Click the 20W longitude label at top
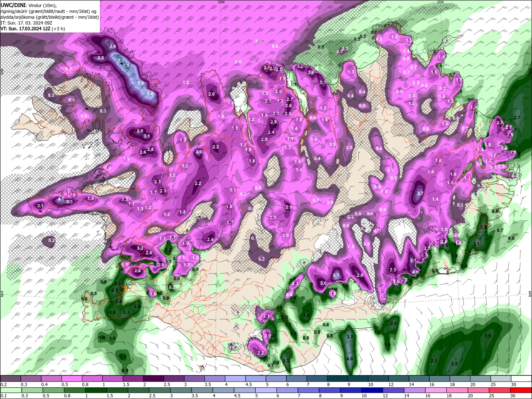Image resolution: width=532 pixels, height=399 pixels. (x=221, y=2)
